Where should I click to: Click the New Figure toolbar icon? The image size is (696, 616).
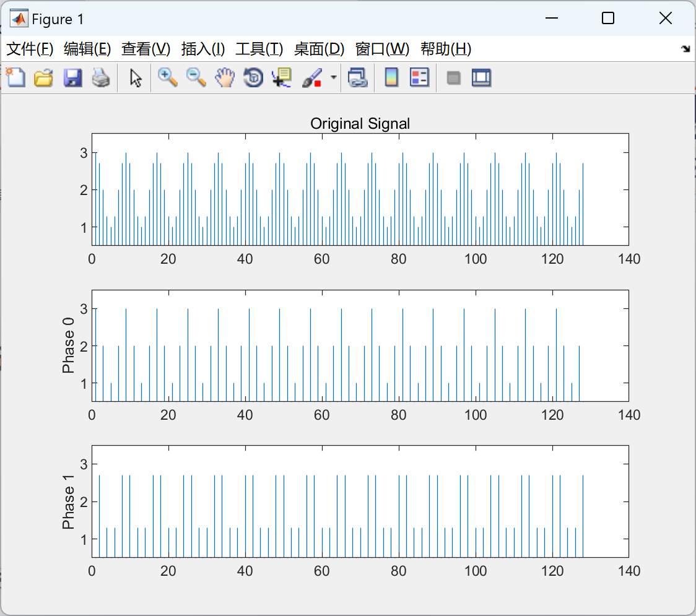16,77
